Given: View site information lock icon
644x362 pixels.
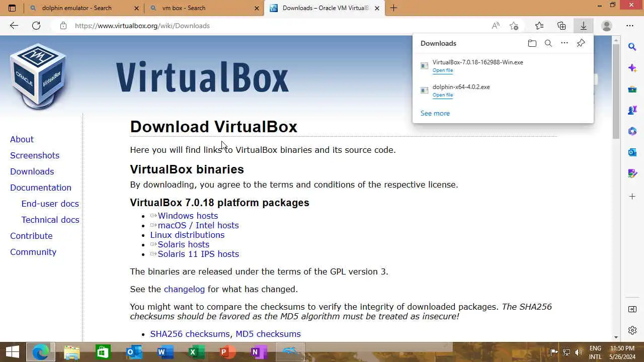Looking at the screenshot, I should (63, 26).
